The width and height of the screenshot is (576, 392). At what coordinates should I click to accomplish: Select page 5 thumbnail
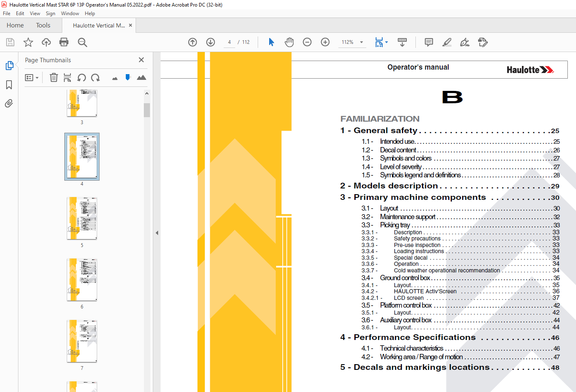pos(82,218)
